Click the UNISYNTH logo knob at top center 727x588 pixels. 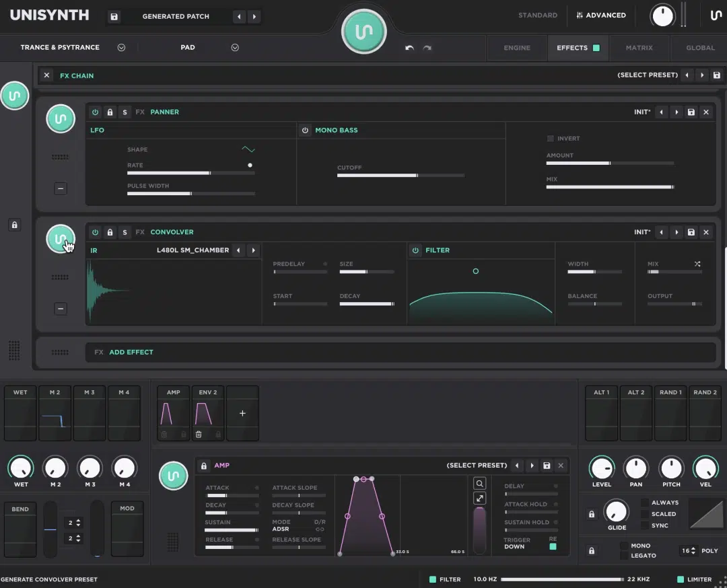pos(364,31)
